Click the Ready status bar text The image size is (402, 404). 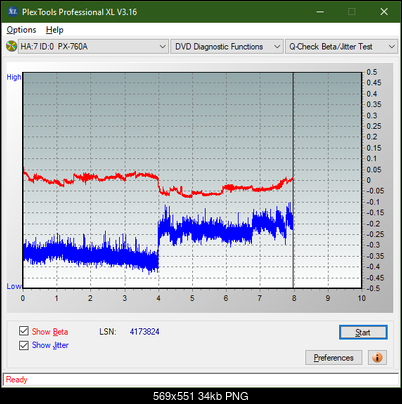[16, 380]
